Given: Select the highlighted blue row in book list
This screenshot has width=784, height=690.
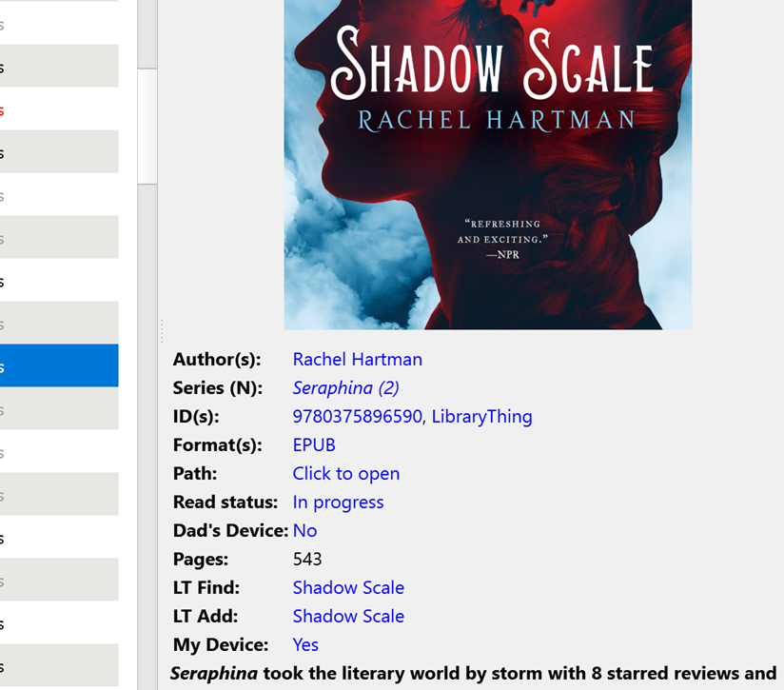Looking at the screenshot, I should [59, 365].
